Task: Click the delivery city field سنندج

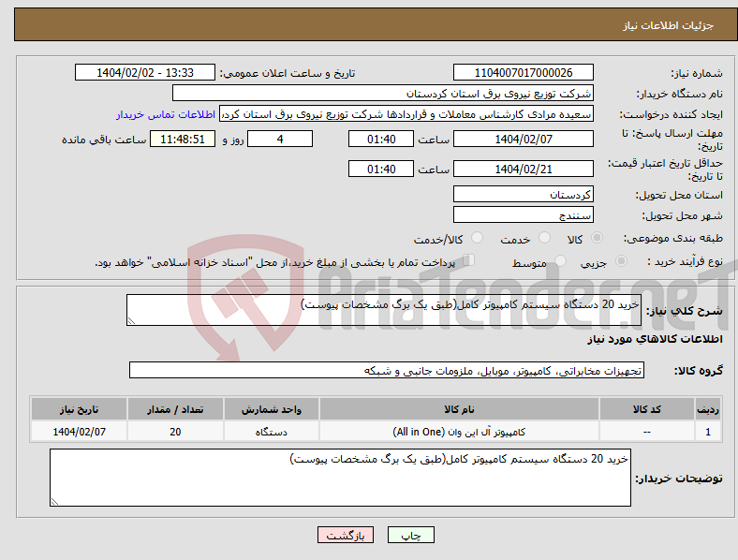Action: pos(523,215)
